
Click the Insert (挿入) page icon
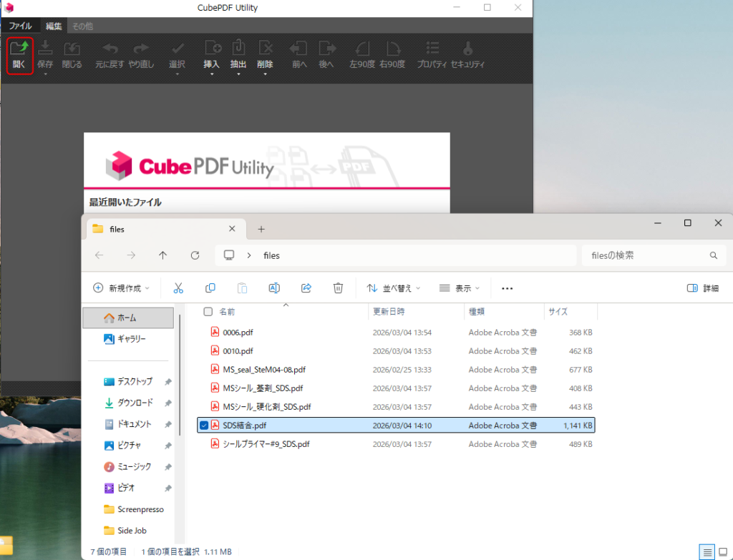pyautogui.click(x=212, y=54)
